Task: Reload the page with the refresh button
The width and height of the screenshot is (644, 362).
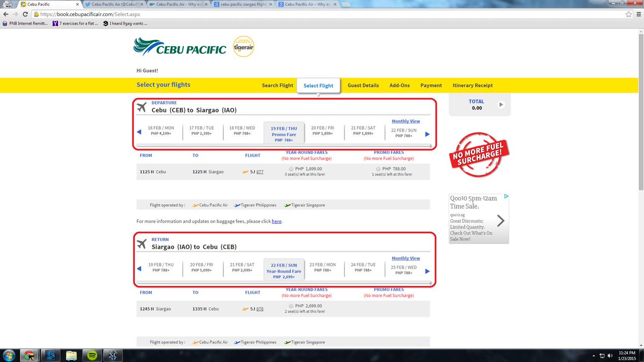Action: 25,14
